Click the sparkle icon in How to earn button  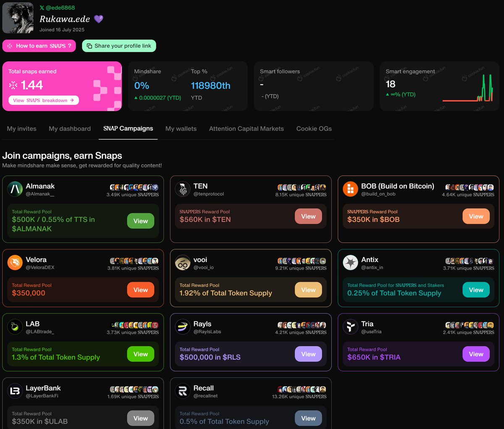point(10,46)
